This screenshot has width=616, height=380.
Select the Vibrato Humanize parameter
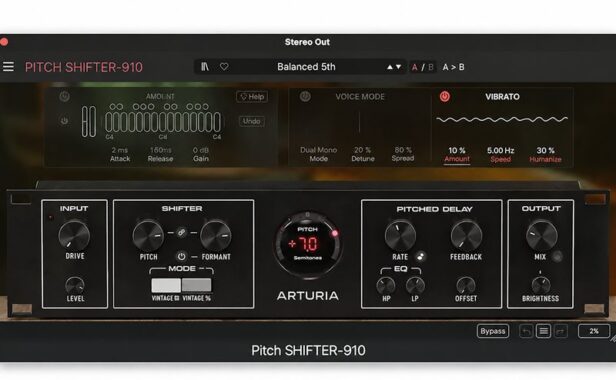pos(545,159)
